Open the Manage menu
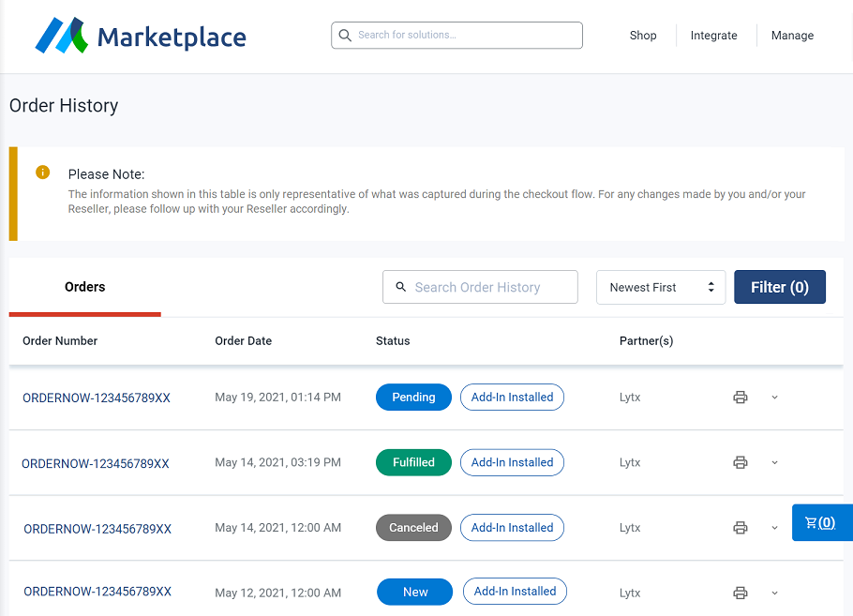 click(793, 36)
